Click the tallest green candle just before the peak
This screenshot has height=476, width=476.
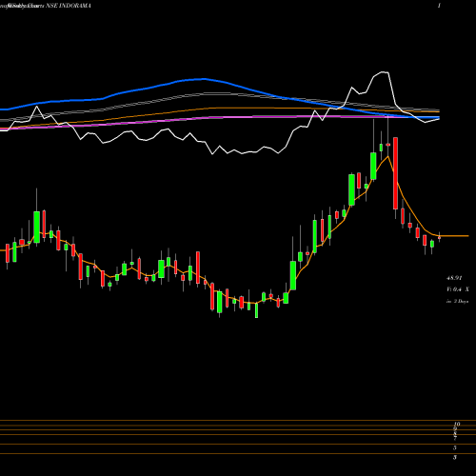(373, 166)
